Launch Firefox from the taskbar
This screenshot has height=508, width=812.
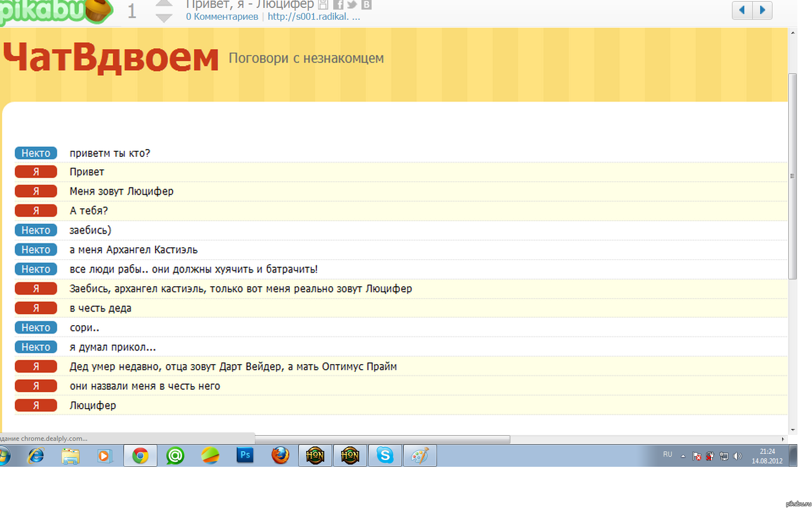tap(280, 455)
